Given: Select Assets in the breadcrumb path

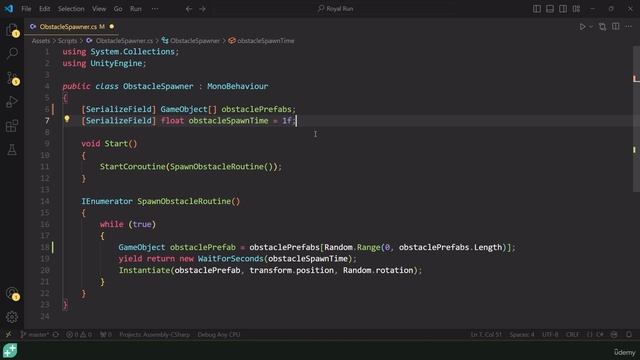Looking at the screenshot, I should (x=41, y=41).
